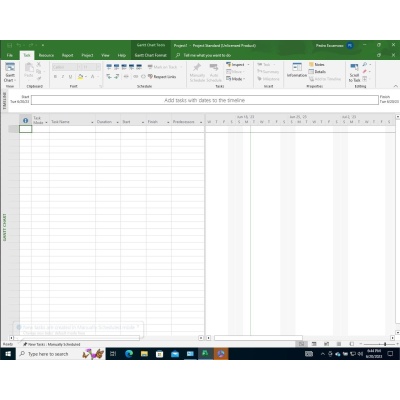Click the Redo arrow icon

tap(31, 45)
